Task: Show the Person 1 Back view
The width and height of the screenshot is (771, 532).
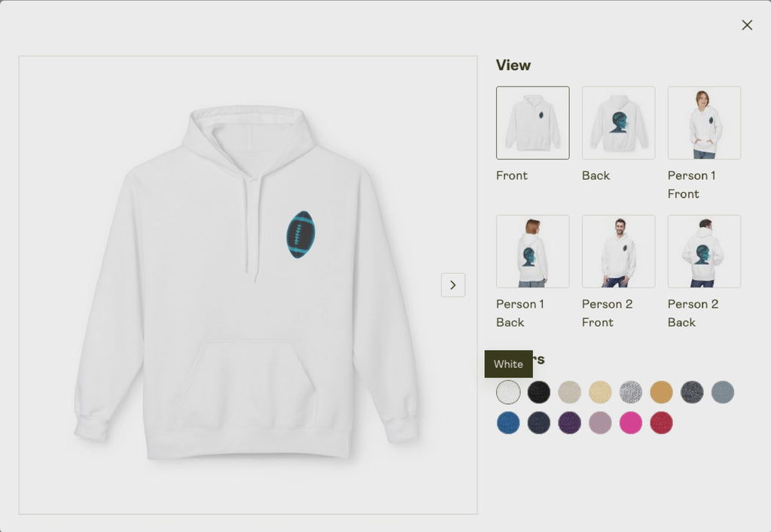Action: coord(532,251)
